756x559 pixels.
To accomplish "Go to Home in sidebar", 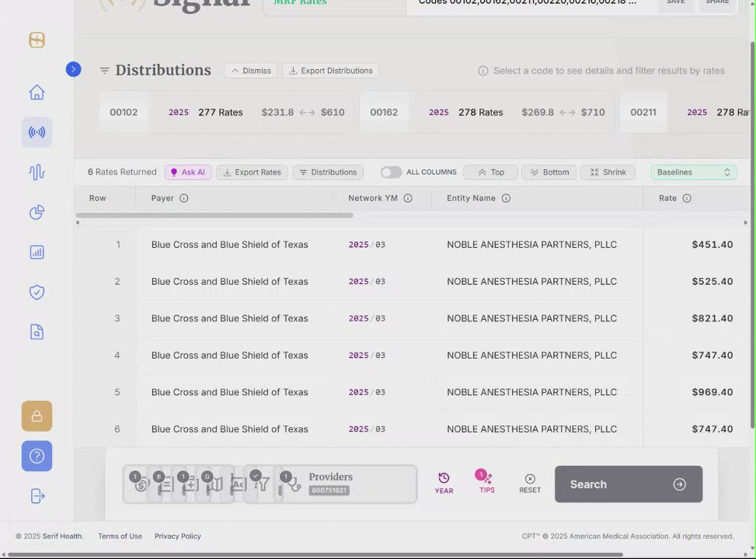I will pyautogui.click(x=37, y=92).
